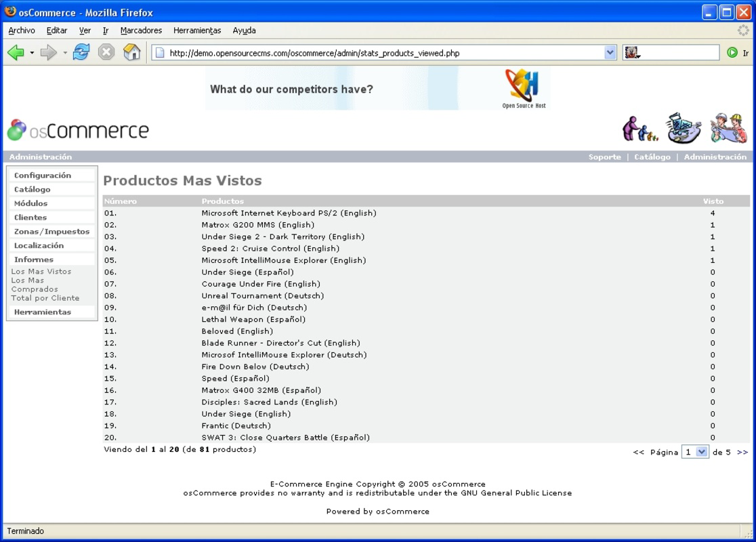
Task: Select row SWAT 3: Close Quarters Battle
Action: [x=426, y=438]
